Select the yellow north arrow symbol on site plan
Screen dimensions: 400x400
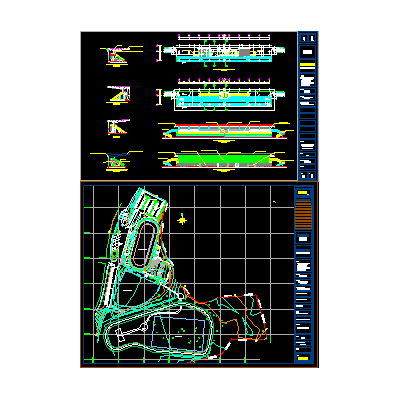[x=182, y=220]
